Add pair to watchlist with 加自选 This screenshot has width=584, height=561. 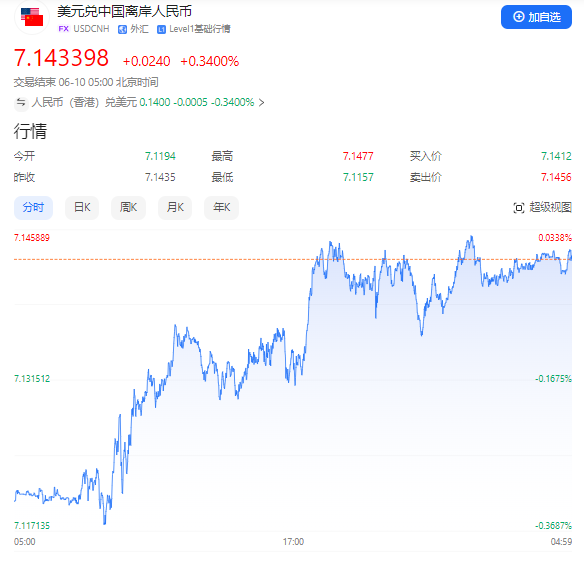click(x=536, y=17)
